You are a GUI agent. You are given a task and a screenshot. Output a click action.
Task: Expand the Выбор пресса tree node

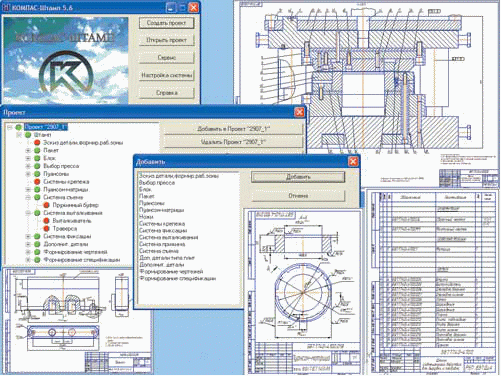click(28, 166)
